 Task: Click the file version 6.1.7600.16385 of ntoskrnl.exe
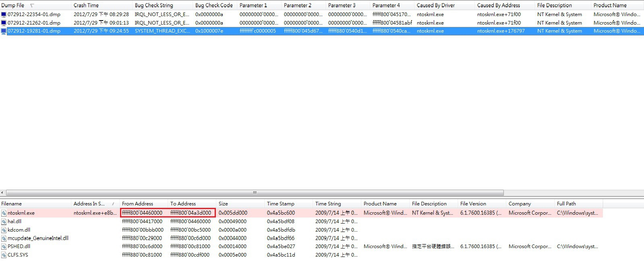click(x=480, y=213)
